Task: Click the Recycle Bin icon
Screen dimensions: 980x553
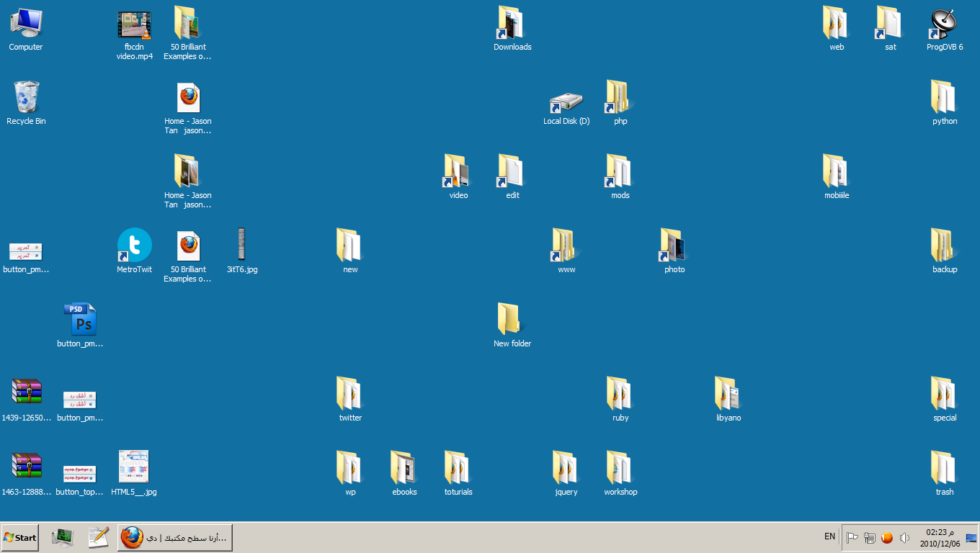Action: 26,98
